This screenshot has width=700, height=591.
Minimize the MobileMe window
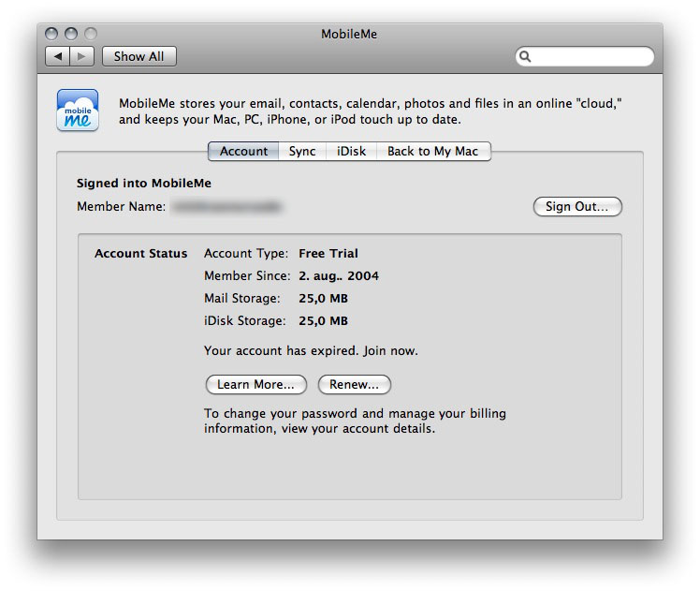71,34
